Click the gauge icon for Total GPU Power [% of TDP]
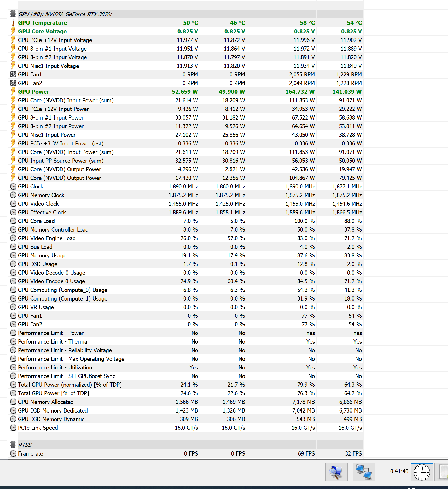Screen dimensions: 448x489 [x=13, y=393]
